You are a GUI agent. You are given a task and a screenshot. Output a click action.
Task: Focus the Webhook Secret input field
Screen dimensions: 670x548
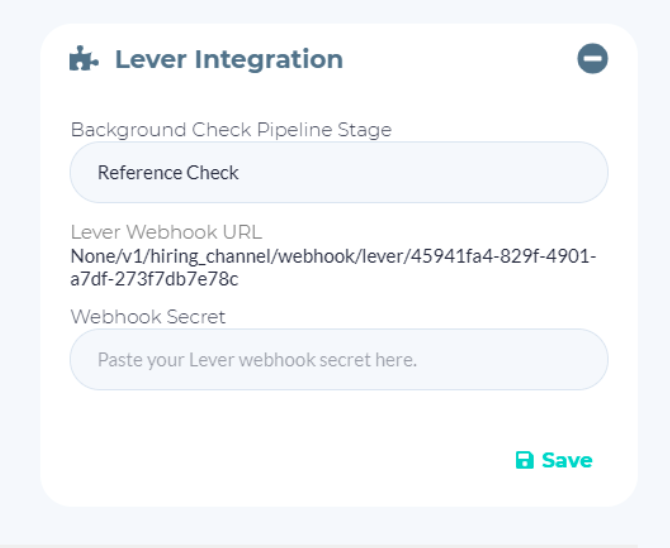tap(339, 359)
